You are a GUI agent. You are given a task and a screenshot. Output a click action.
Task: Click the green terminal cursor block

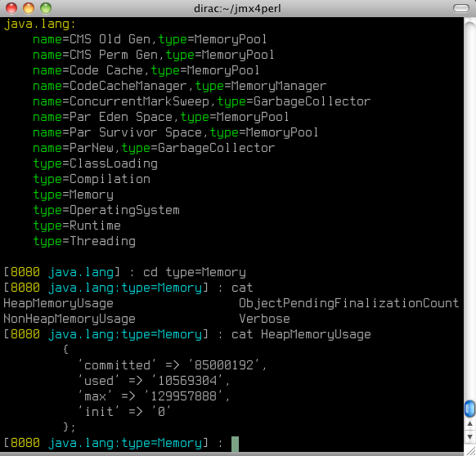[235, 445]
